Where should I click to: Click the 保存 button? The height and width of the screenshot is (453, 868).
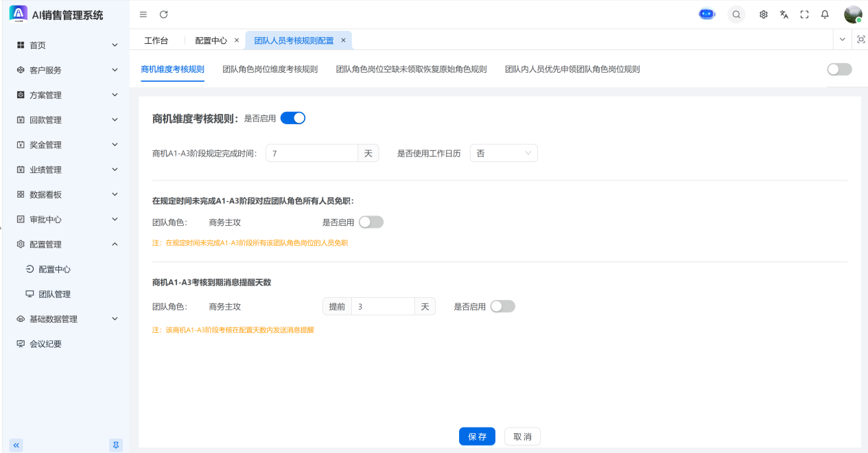point(477,437)
